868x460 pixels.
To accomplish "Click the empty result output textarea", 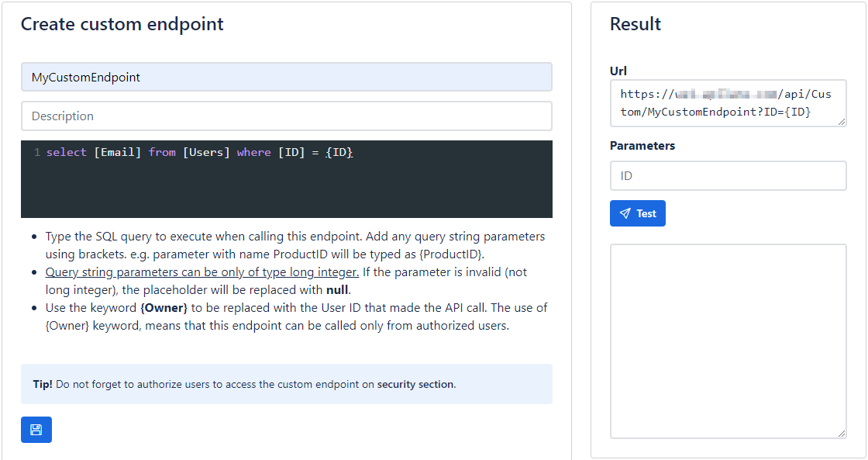I will tap(728, 341).
